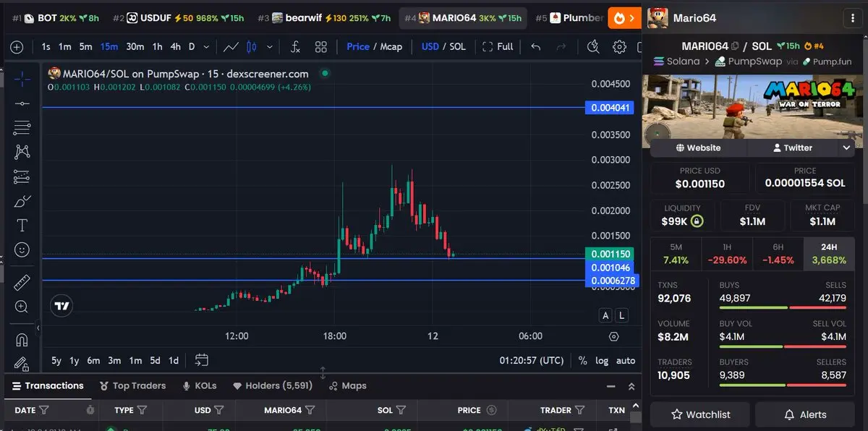The image size is (868, 431).
Task: Open the chart style dropdown arrow
Action: [x=270, y=46]
